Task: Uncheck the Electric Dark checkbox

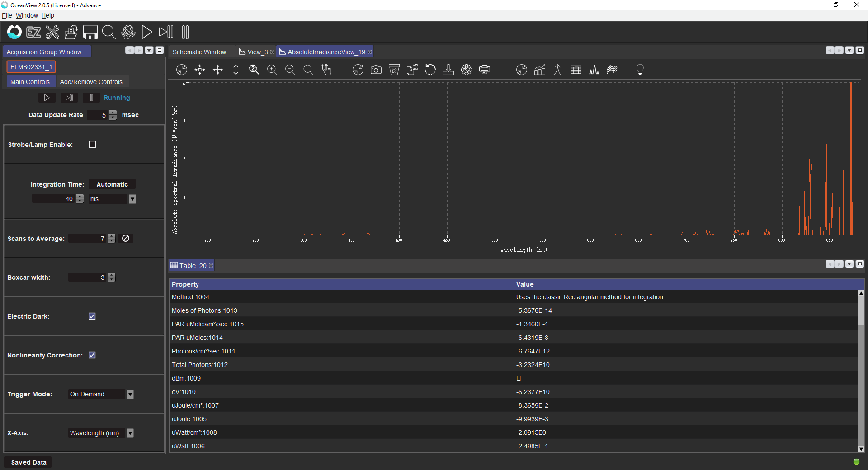Action: point(92,316)
